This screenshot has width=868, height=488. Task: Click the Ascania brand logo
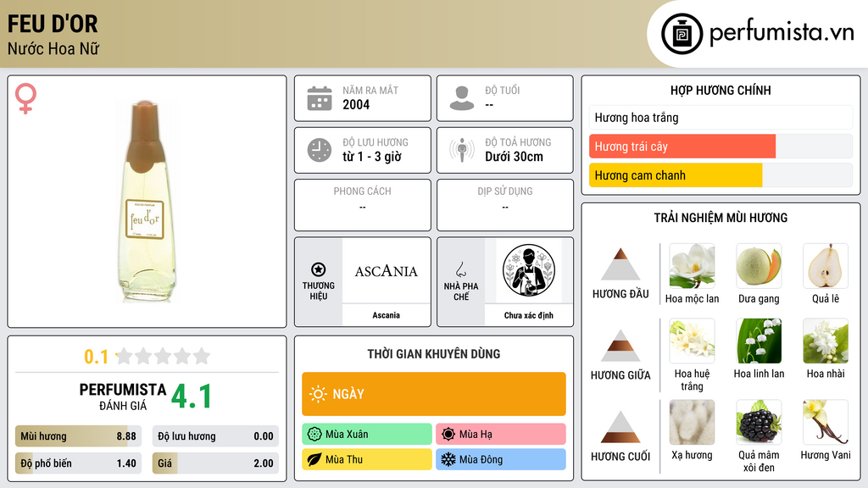pos(386,270)
